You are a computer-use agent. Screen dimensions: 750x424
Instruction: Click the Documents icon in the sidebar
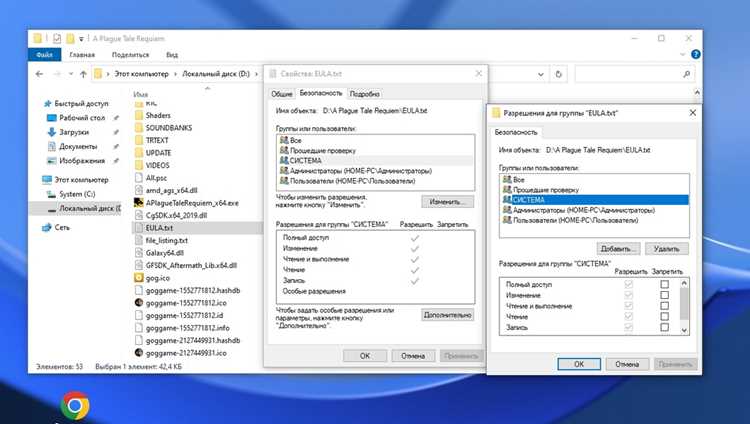(52, 146)
